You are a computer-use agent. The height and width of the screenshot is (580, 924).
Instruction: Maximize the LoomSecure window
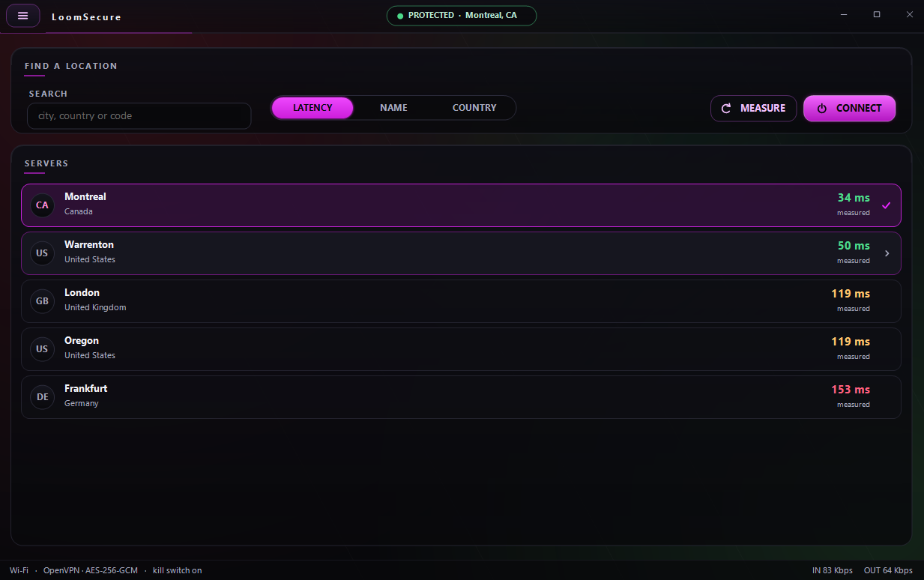tap(877, 14)
